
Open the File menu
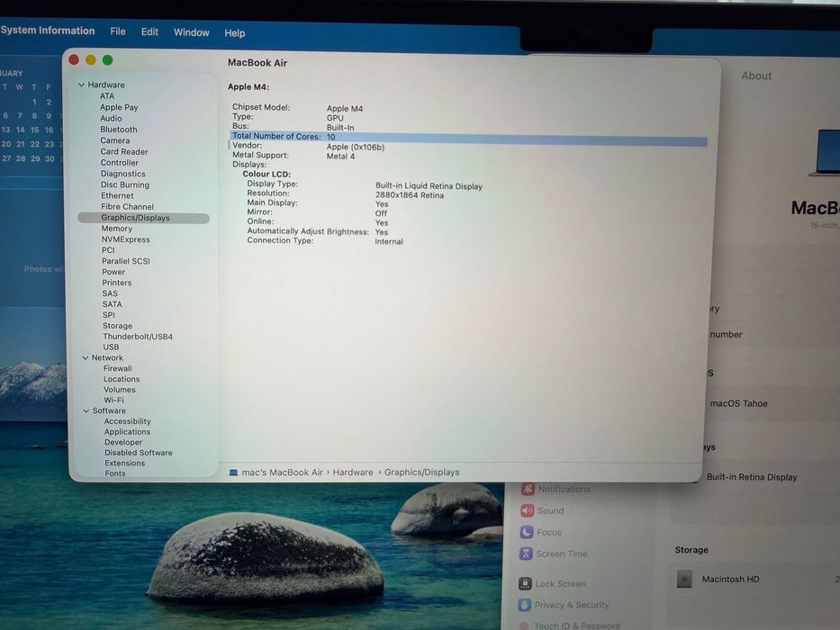[118, 31]
